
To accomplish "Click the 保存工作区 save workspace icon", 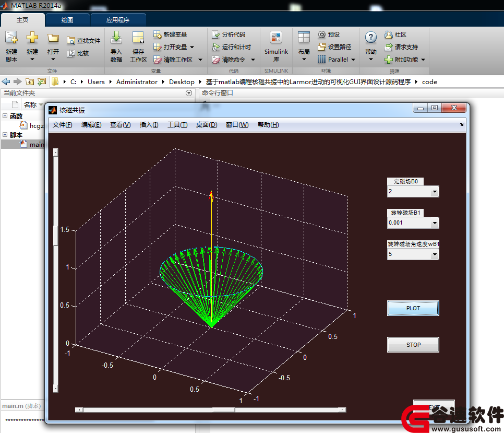I will (x=138, y=37).
